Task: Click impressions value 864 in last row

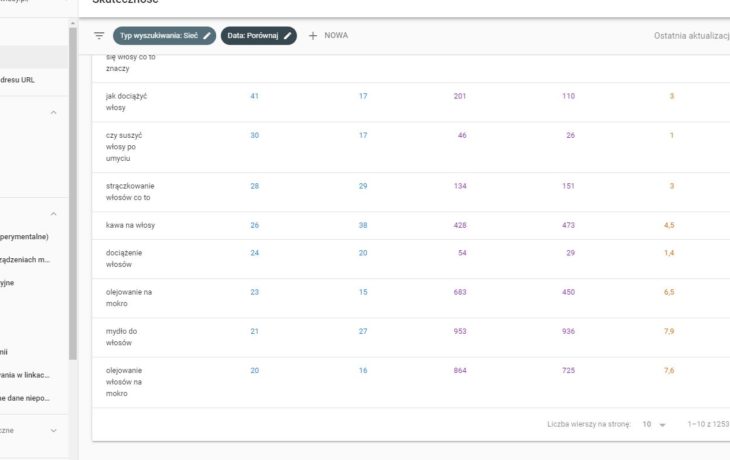Action: pyautogui.click(x=460, y=370)
